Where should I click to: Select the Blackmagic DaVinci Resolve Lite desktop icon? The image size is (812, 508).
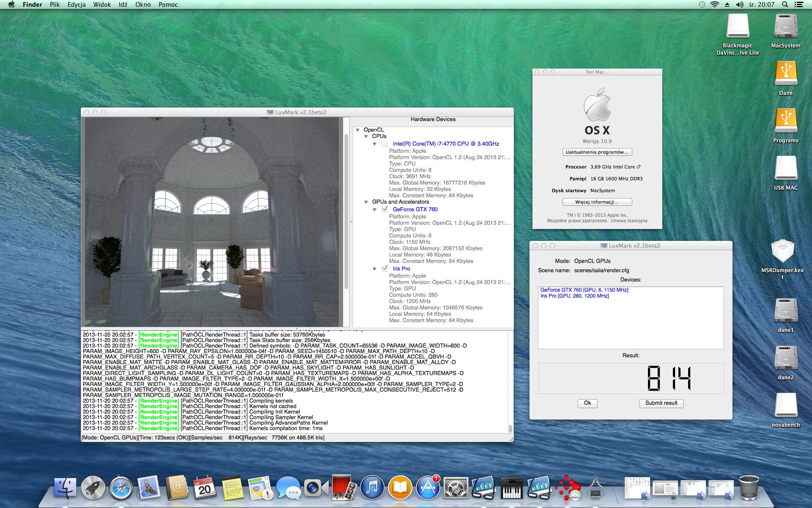tap(738, 34)
